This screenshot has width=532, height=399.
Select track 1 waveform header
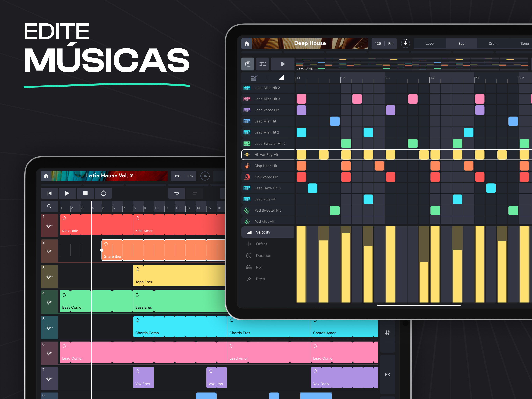click(x=49, y=226)
